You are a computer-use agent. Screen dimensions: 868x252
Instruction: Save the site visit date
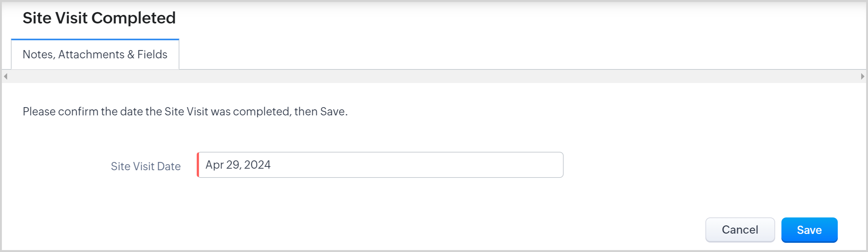click(809, 230)
